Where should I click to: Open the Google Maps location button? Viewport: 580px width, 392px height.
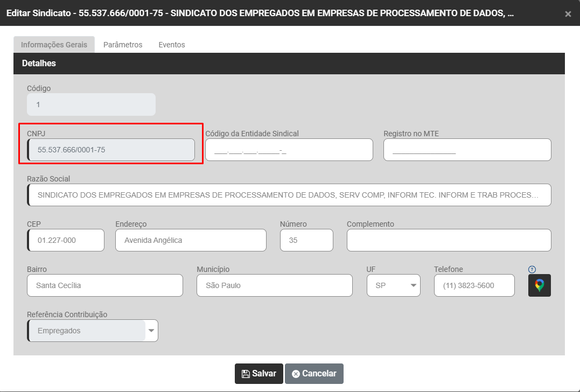coord(539,285)
